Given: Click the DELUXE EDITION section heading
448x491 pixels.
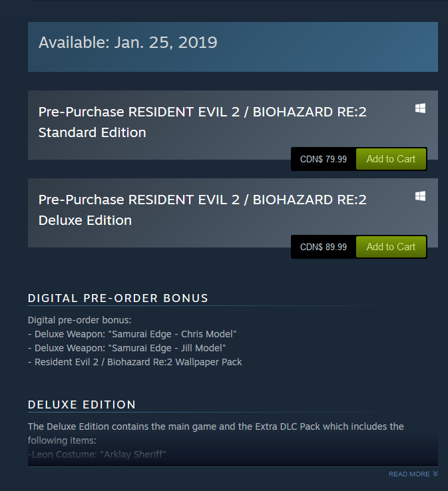Looking at the screenshot, I should click(x=82, y=405).
